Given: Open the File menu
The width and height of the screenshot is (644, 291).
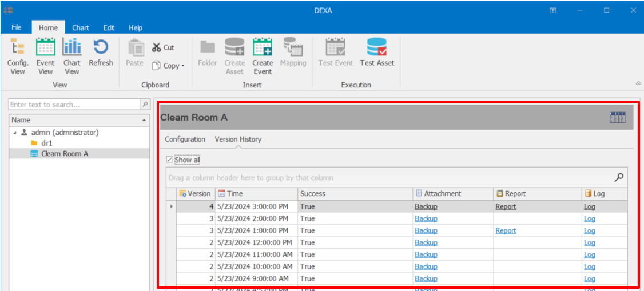Looking at the screenshot, I should [x=17, y=27].
